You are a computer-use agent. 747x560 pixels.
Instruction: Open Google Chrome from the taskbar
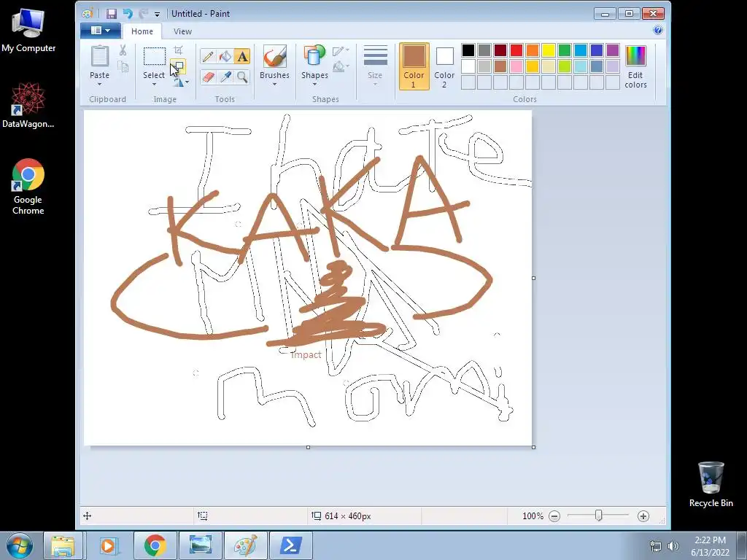click(155, 545)
